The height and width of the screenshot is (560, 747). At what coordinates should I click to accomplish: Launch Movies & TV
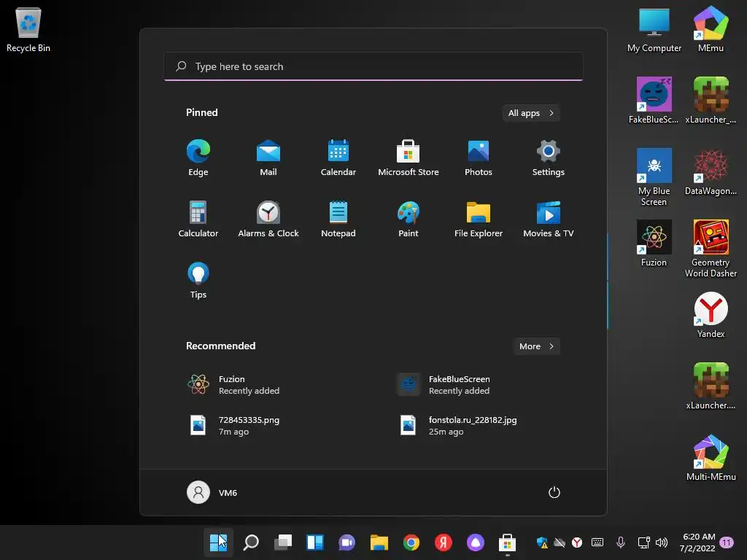click(x=549, y=219)
